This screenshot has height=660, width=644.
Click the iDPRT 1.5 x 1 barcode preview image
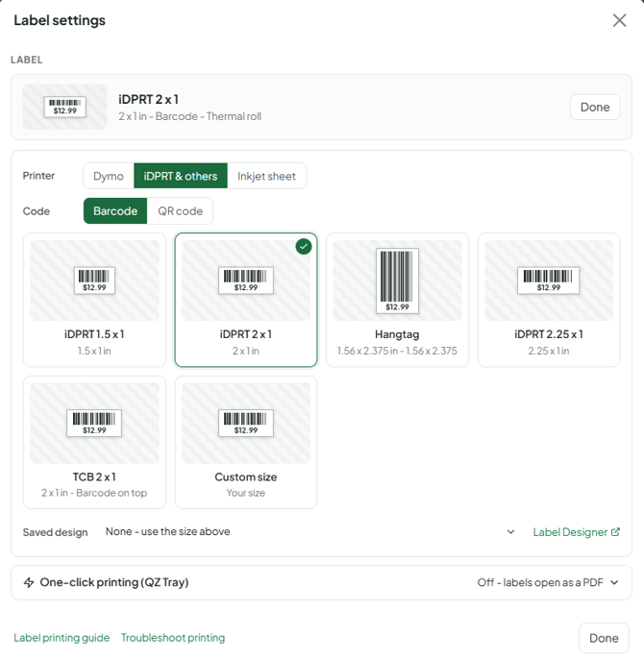pyautogui.click(x=94, y=281)
